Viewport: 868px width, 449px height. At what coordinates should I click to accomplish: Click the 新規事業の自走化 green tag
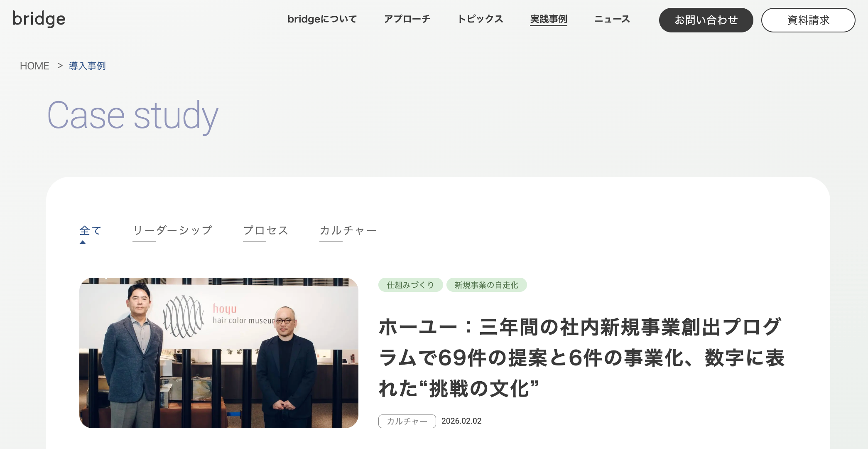pyautogui.click(x=486, y=285)
